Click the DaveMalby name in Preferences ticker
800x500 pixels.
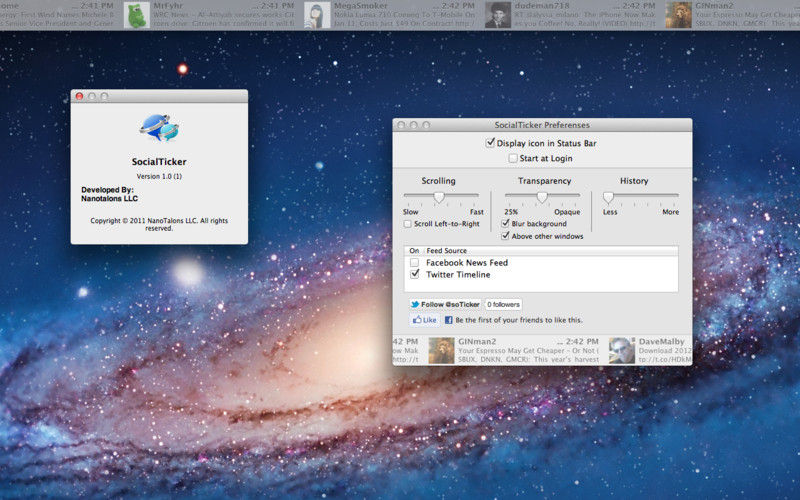[x=662, y=341]
